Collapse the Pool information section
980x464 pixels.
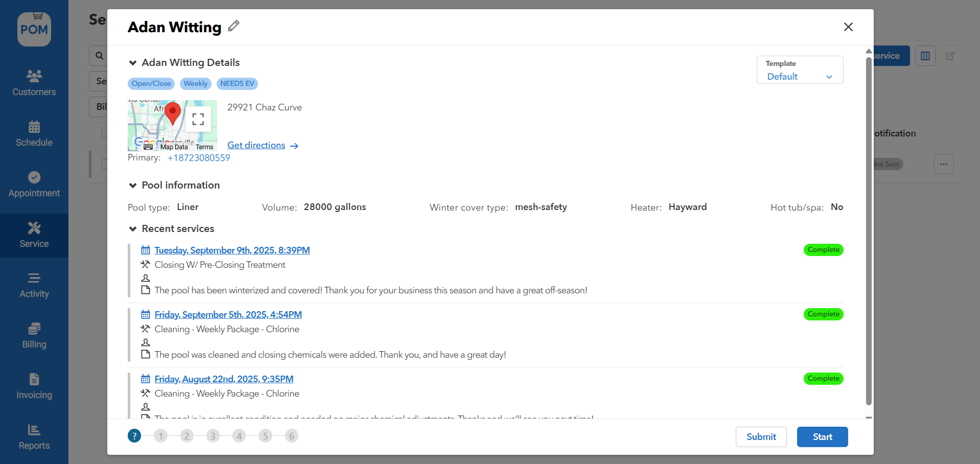[x=133, y=185]
